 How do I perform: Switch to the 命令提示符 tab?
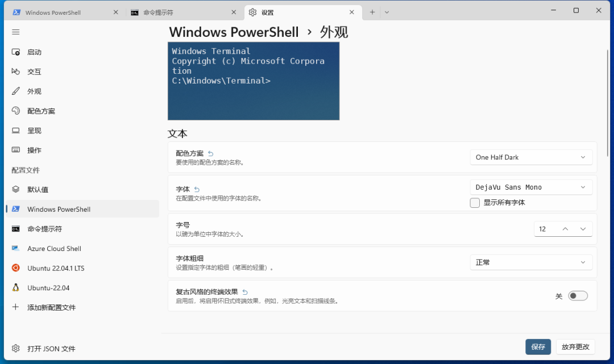click(184, 12)
